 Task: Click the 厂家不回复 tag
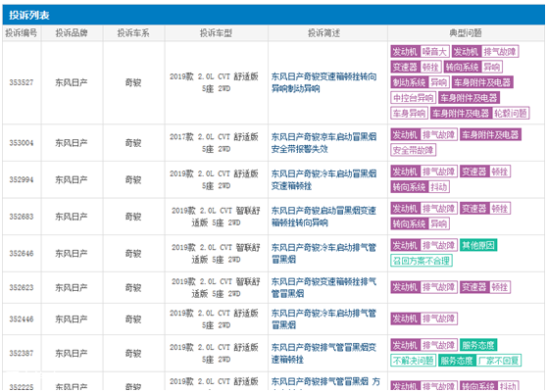498,361
